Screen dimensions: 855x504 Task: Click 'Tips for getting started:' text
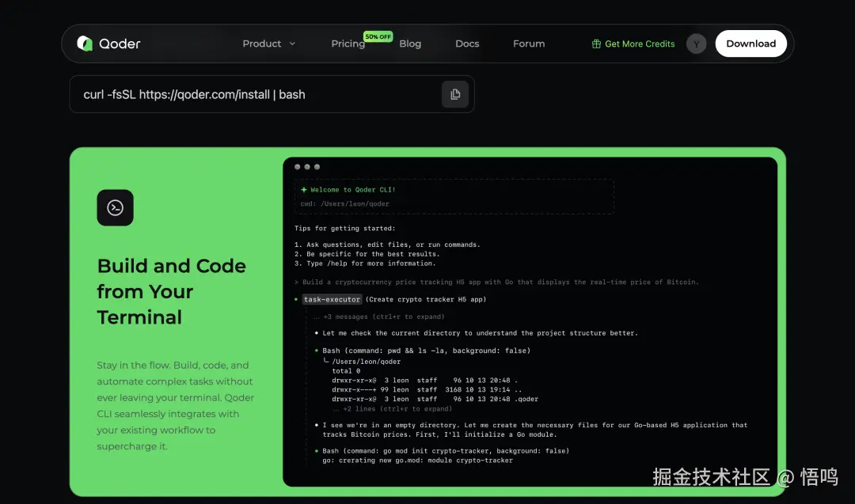[345, 229]
